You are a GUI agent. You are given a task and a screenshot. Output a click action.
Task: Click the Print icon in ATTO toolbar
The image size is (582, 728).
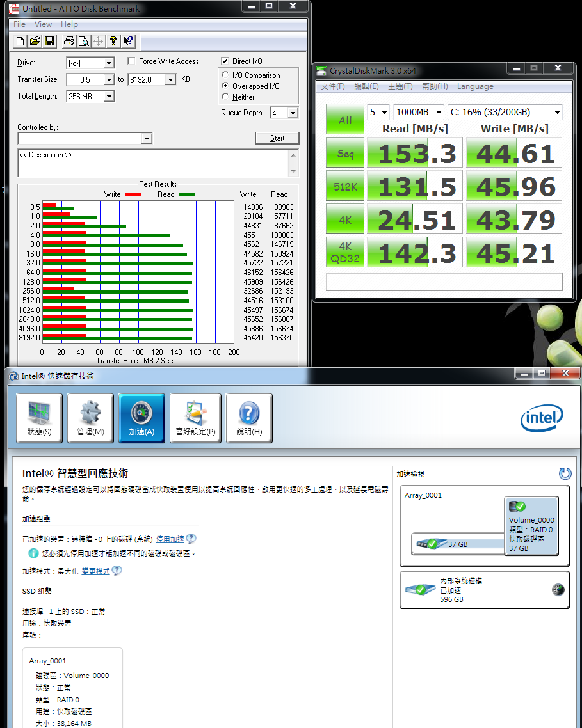[x=69, y=42]
